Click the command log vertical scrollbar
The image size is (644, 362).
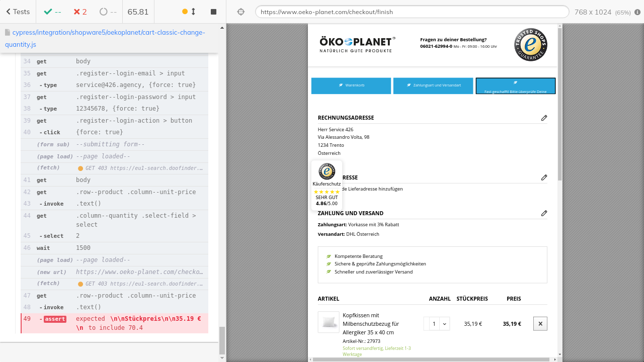click(x=222, y=340)
